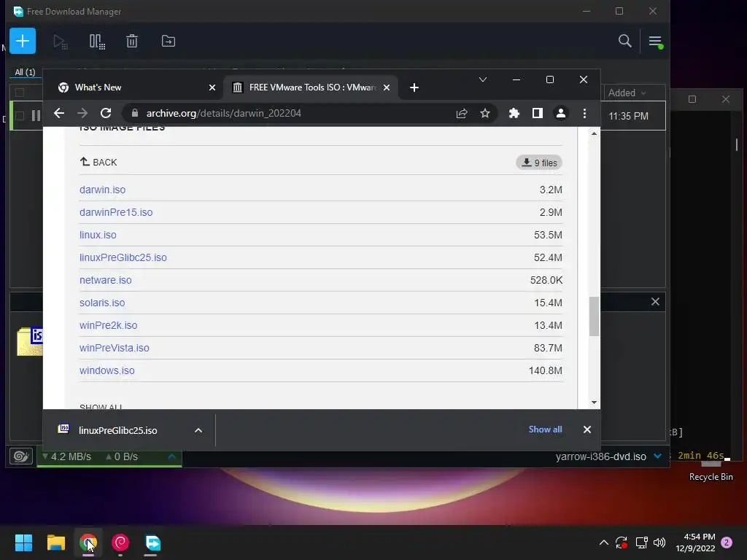Show all Chrome downloads
The image size is (747, 560).
545,429
